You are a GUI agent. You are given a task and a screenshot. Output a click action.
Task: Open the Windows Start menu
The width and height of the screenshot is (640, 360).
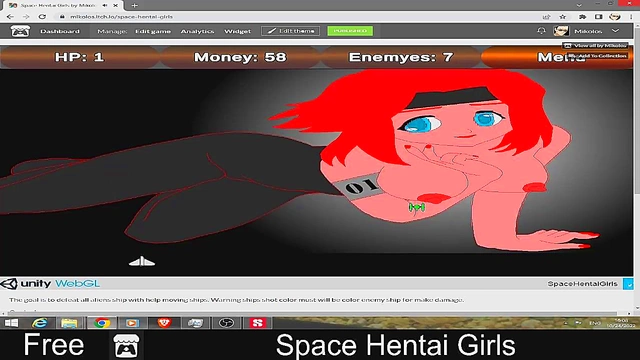[x=11, y=323]
